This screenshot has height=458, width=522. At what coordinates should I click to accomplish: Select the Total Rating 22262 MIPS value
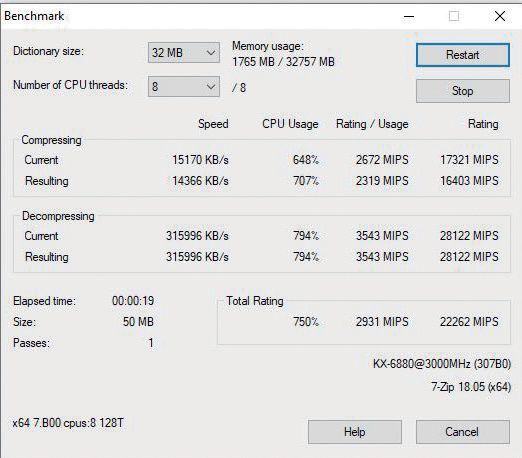pos(469,322)
